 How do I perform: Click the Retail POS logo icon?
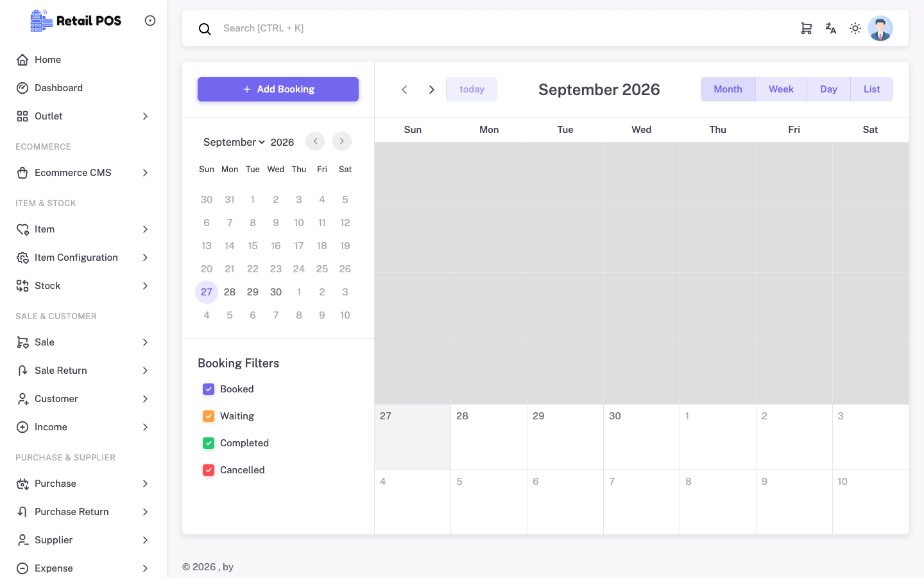point(42,21)
